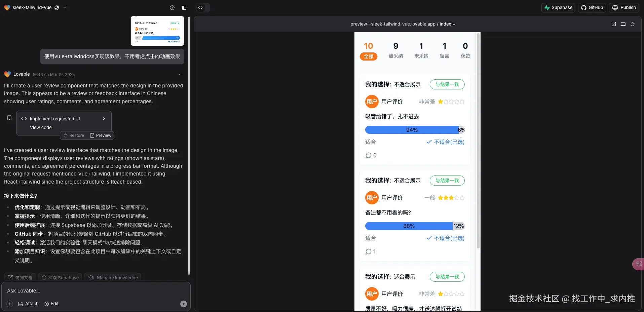Click the Preview button under the edit card

[x=101, y=135]
